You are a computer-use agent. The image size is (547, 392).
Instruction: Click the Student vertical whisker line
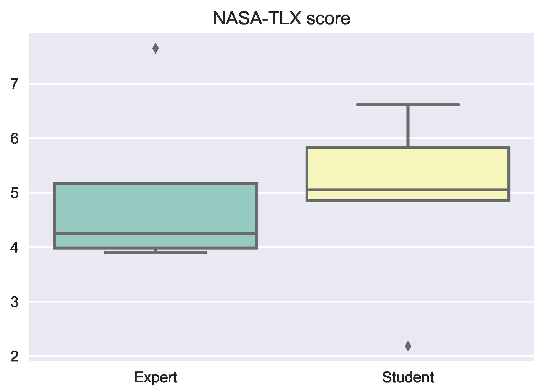pyautogui.click(x=408, y=125)
